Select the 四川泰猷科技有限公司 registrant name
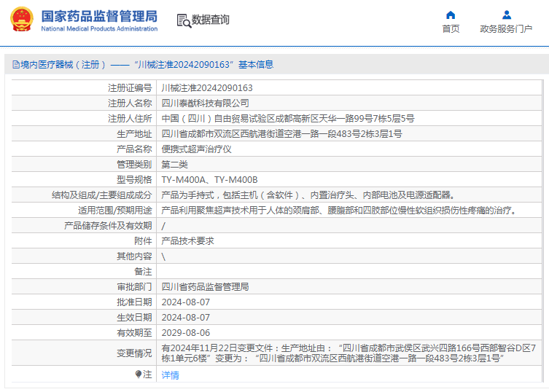Screen dimensions: 549x392 point(205,103)
